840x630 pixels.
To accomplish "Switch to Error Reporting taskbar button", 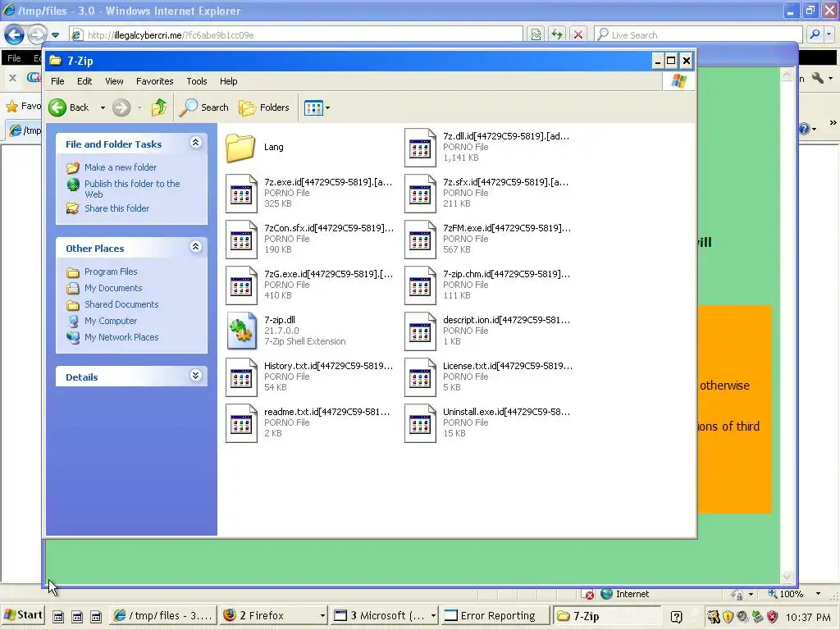I will pyautogui.click(x=495, y=615).
